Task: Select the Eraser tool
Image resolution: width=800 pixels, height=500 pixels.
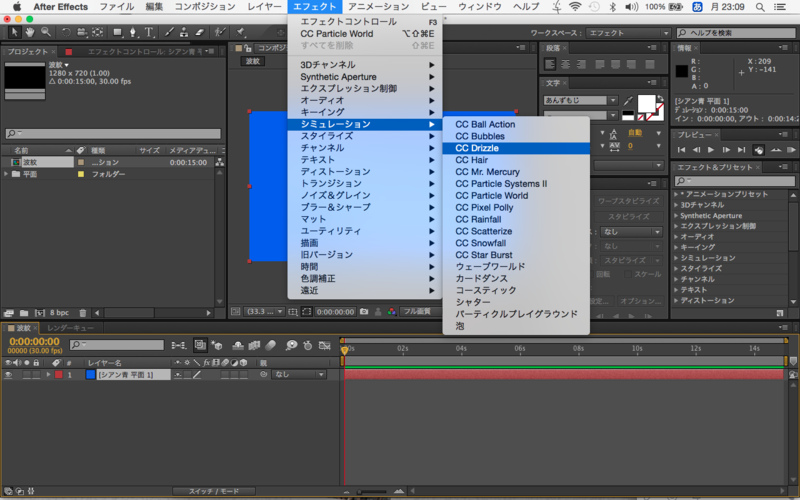Action: 199,32
